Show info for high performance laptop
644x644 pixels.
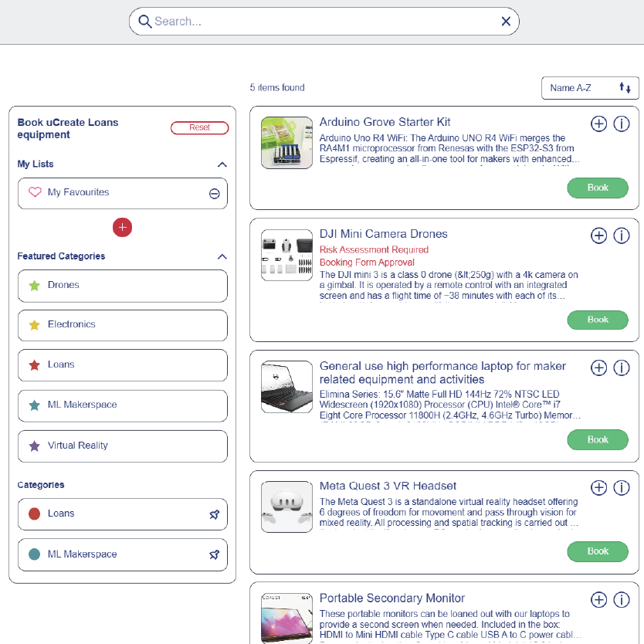(x=622, y=368)
